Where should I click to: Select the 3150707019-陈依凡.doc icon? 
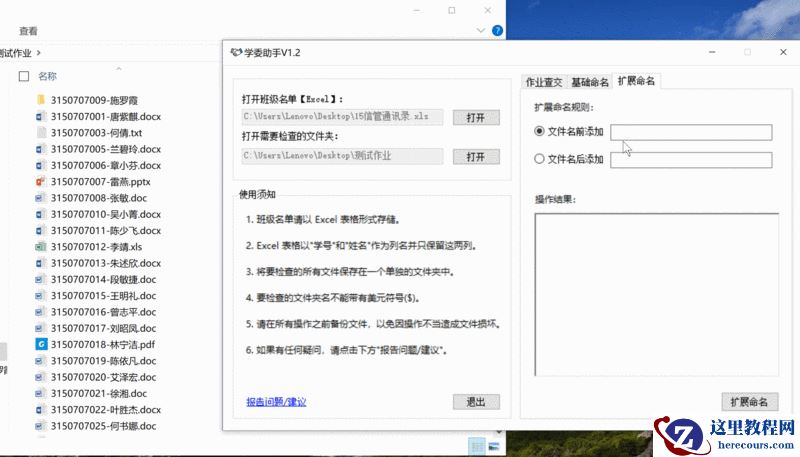(x=41, y=361)
